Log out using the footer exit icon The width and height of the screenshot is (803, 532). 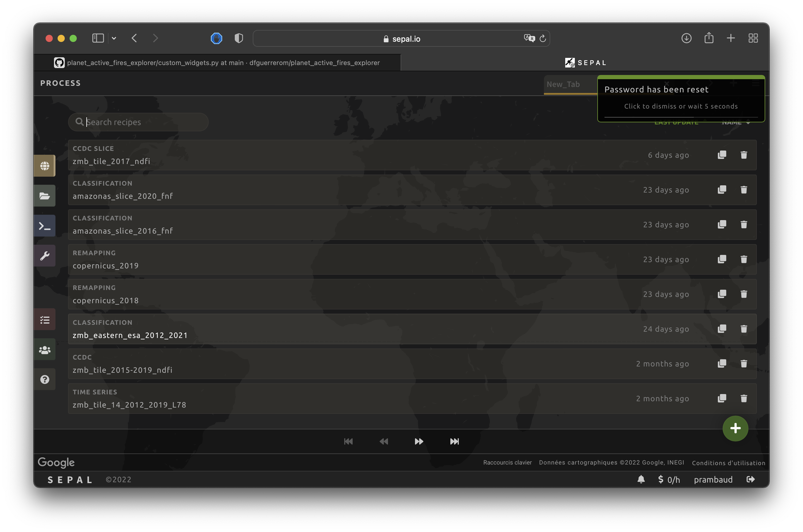pos(751,480)
